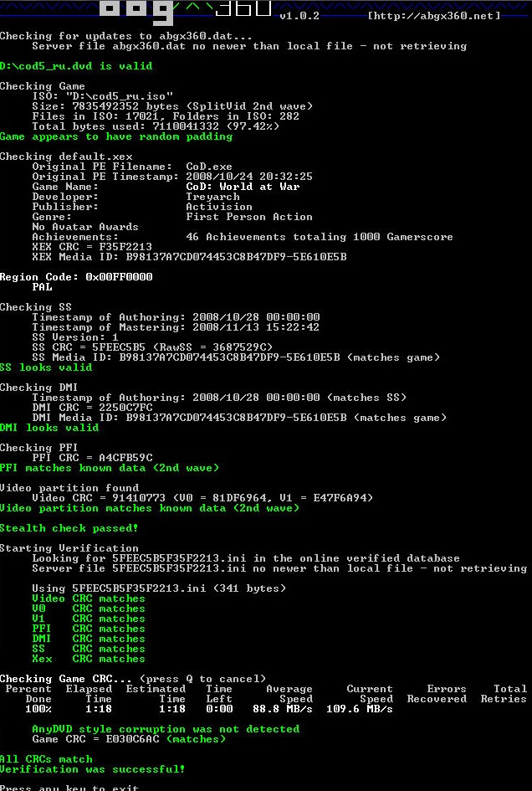532x791 pixels.
Task: Click the 'No Avatar Awards' line
Action: point(85,227)
